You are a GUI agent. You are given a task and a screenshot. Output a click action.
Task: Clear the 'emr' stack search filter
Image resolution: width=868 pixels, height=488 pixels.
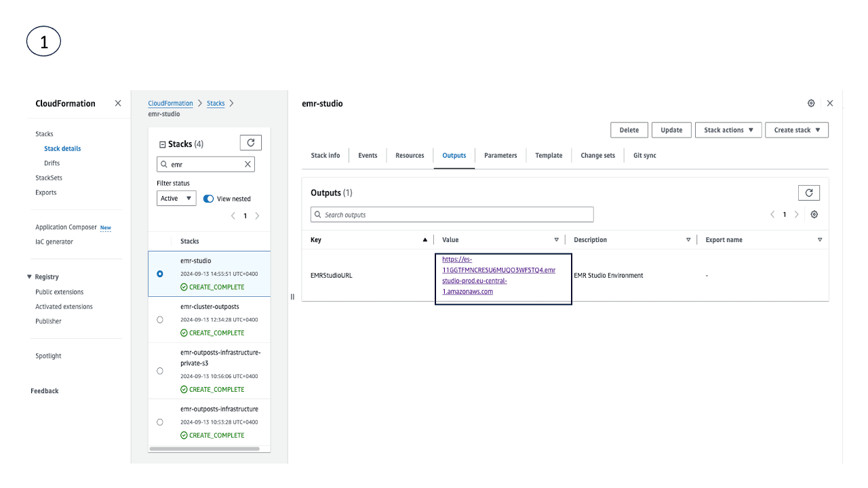point(248,164)
